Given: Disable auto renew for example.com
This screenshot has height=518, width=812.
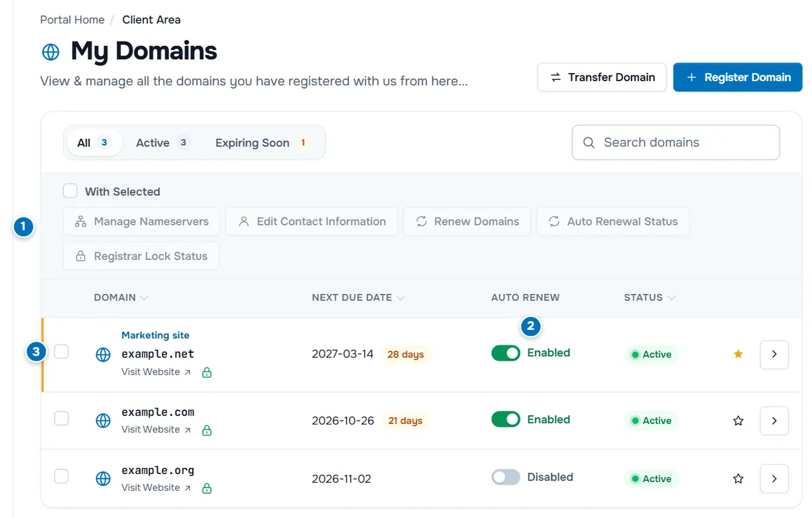Looking at the screenshot, I should [x=505, y=420].
